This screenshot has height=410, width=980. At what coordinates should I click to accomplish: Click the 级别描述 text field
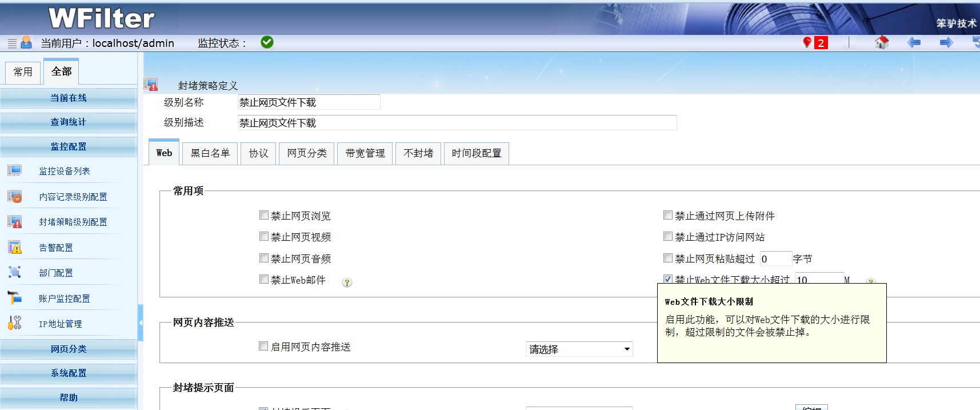pyautogui.click(x=457, y=123)
